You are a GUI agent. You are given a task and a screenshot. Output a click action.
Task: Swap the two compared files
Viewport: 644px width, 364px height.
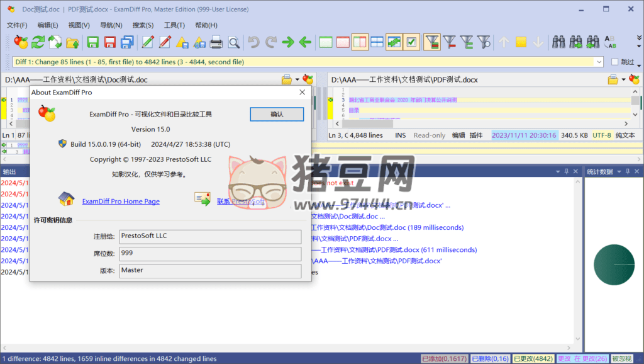click(55, 42)
